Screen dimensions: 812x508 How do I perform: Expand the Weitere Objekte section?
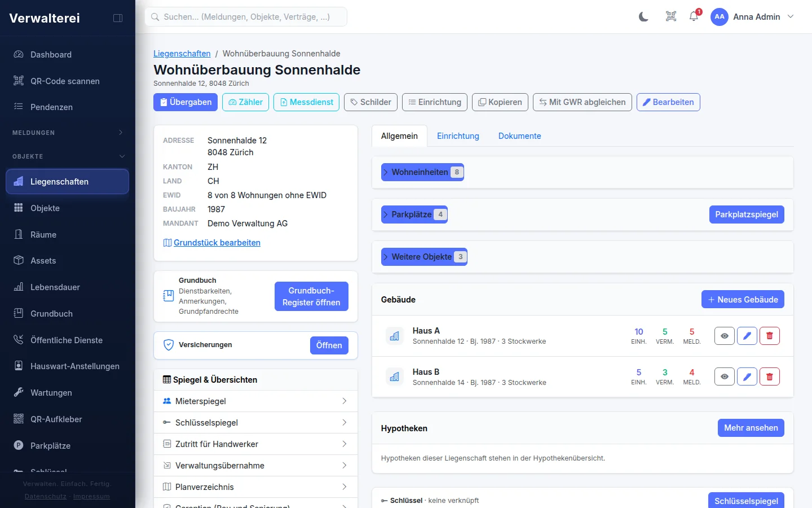(x=424, y=257)
